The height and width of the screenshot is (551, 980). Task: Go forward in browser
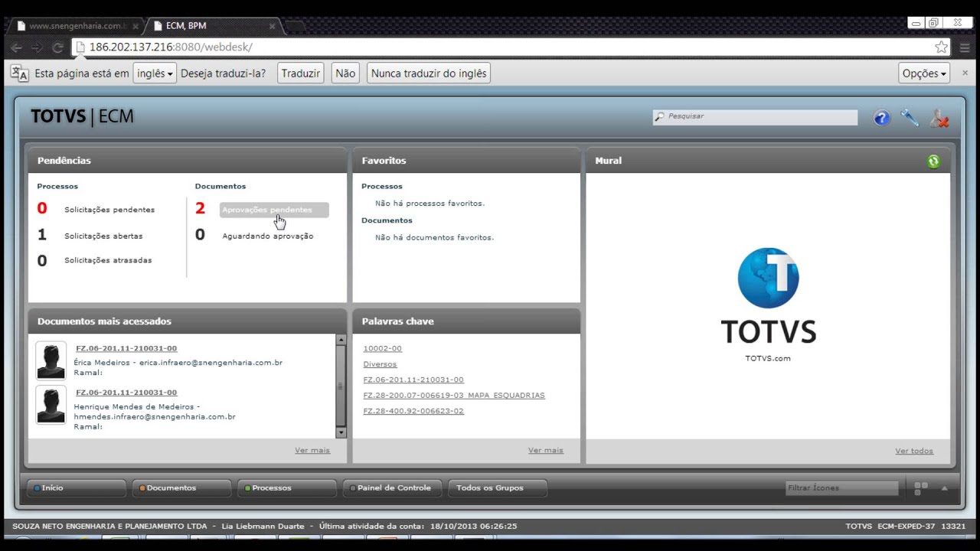[x=37, y=47]
